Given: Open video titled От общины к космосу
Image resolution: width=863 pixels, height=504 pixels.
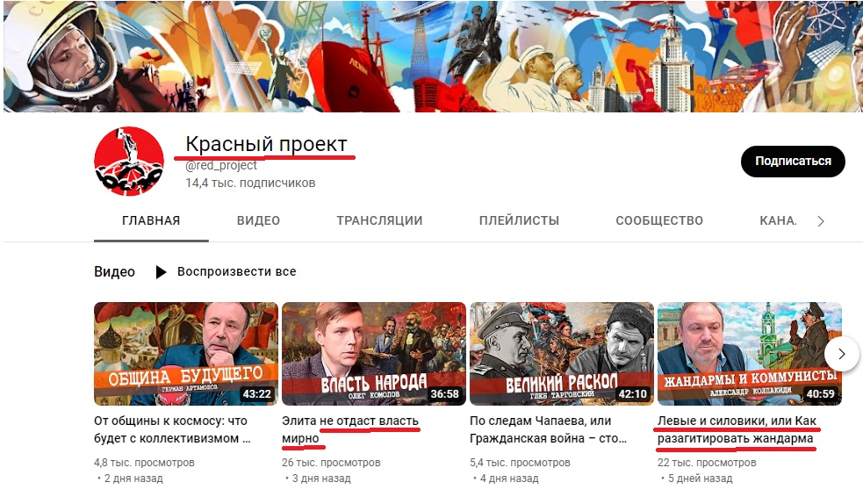Looking at the screenshot, I should click(x=172, y=429).
